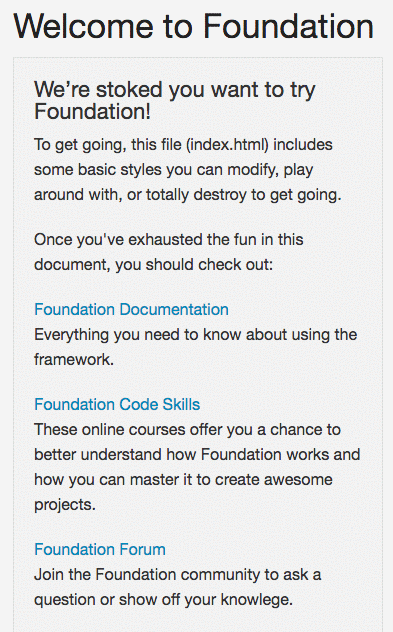Click the "We're stoked you want to try" subheading line
This screenshot has width=393, height=632.
point(175,90)
